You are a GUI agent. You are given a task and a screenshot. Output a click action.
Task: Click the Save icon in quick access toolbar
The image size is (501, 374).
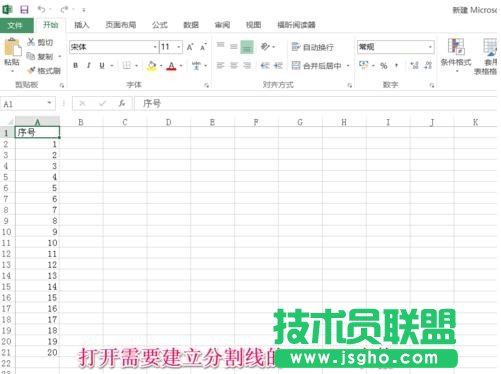24,10
